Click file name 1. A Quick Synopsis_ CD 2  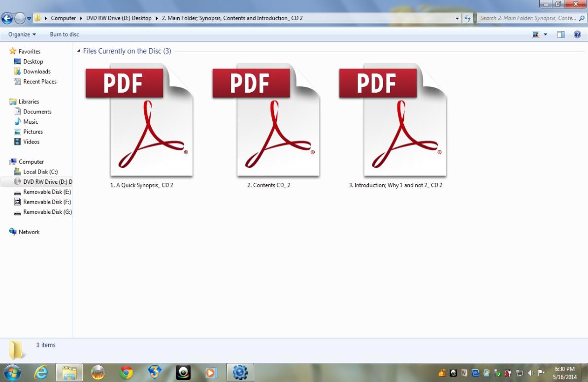142,185
